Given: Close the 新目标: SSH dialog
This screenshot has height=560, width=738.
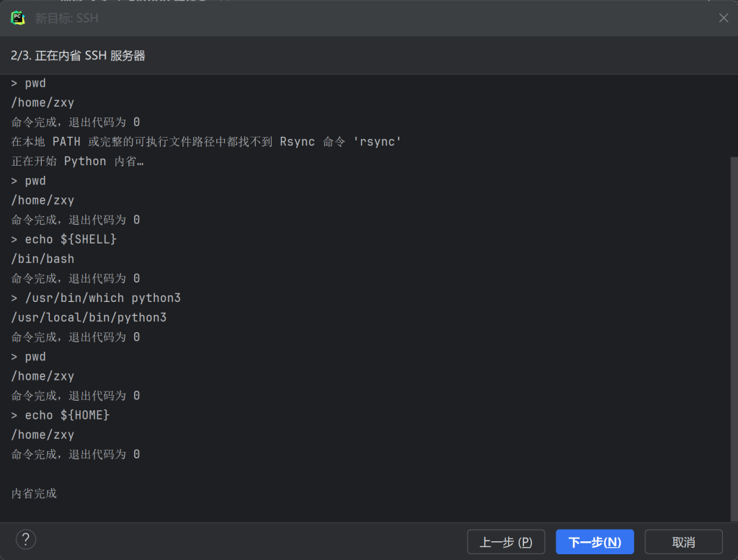Looking at the screenshot, I should pos(724,18).
